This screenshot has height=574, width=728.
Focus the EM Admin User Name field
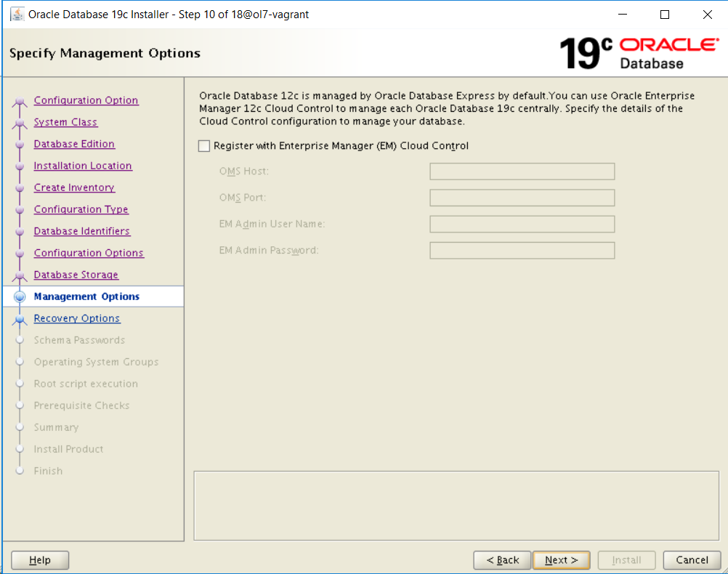pyautogui.click(x=522, y=224)
